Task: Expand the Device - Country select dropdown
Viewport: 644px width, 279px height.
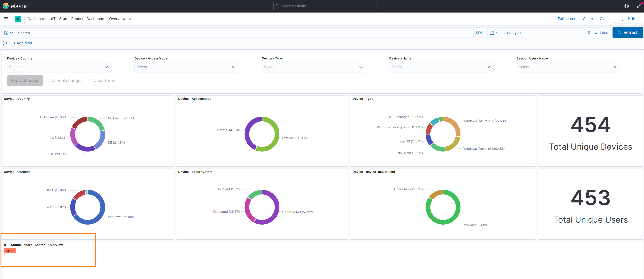Action: click(59, 67)
